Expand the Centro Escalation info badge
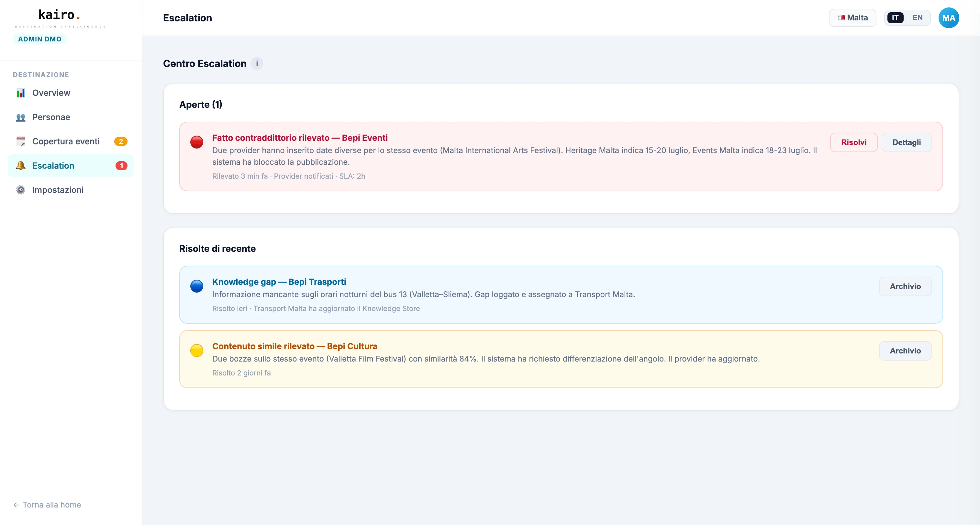980x525 pixels. [257, 63]
